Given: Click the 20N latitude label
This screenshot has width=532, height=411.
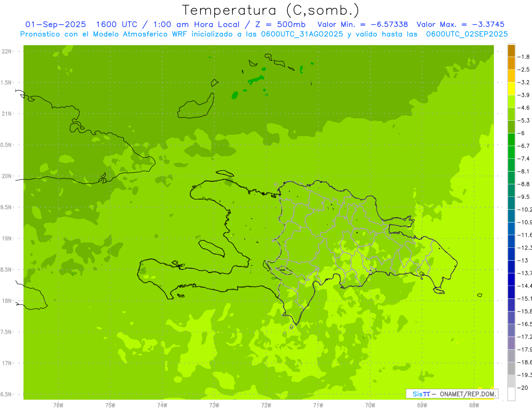Looking at the screenshot, I should (x=8, y=176).
